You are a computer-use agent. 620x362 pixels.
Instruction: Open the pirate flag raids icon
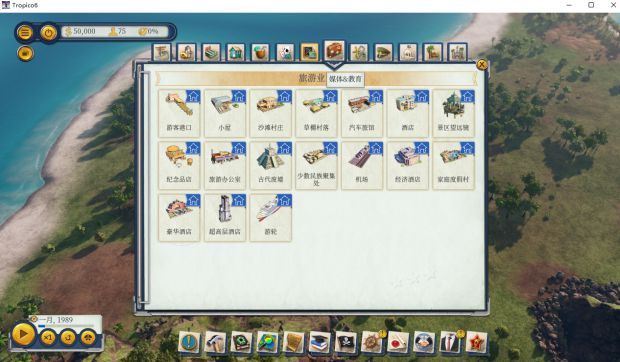point(346,342)
